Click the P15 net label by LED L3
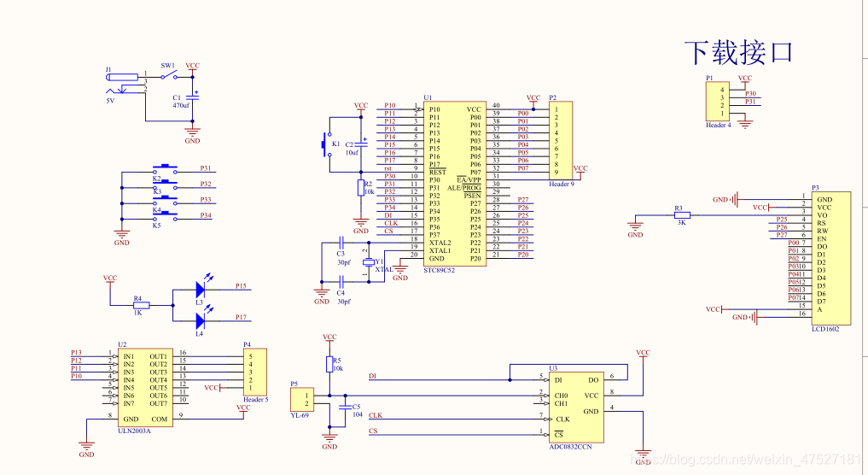Screen dimensions: 868x475 tap(241, 286)
